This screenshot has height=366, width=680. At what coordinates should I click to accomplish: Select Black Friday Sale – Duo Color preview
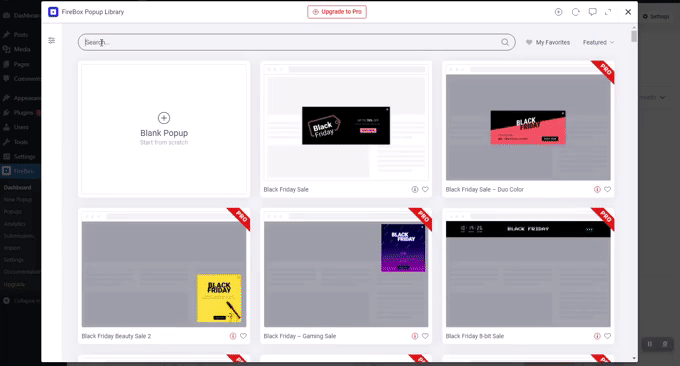[x=528, y=123]
